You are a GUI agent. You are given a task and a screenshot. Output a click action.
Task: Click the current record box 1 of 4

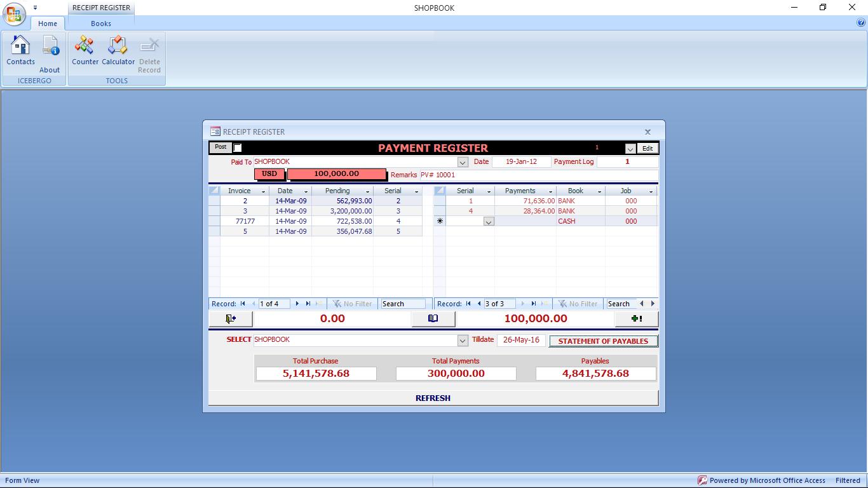point(274,304)
